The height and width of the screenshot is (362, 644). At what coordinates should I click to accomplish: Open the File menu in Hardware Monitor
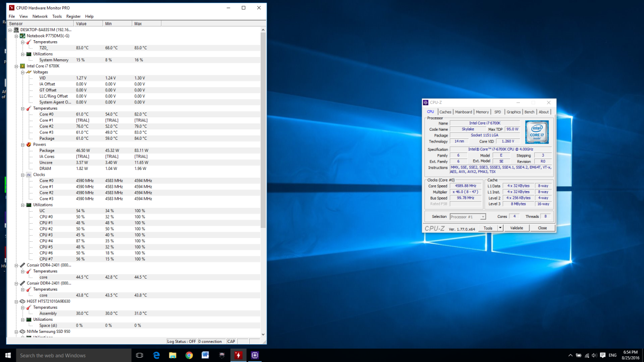point(11,16)
